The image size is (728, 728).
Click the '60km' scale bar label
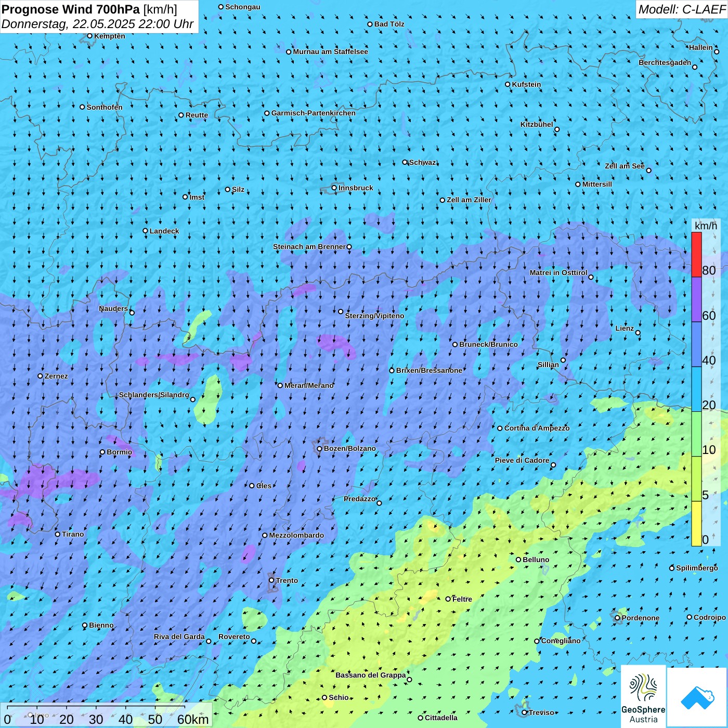pyautogui.click(x=193, y=719)
